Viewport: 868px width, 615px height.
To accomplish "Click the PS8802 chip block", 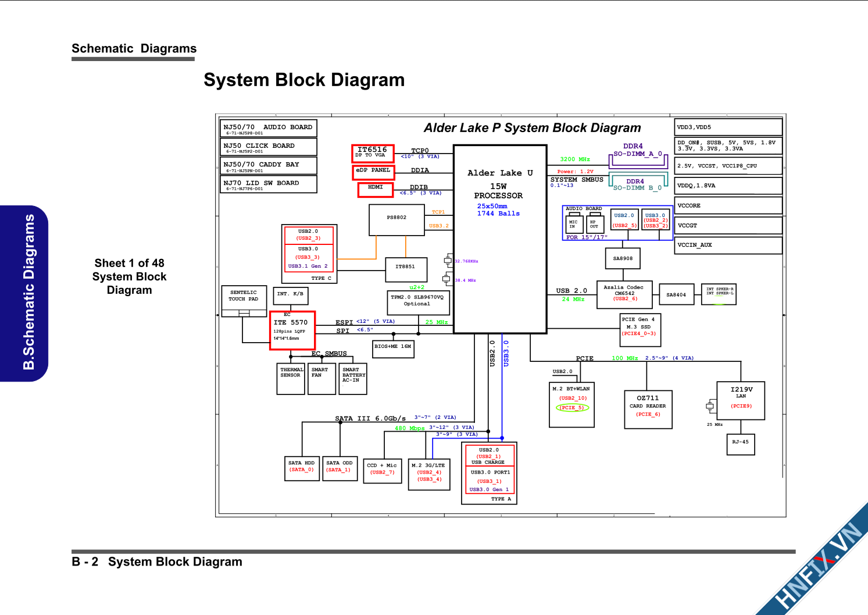I will (397, 220).
